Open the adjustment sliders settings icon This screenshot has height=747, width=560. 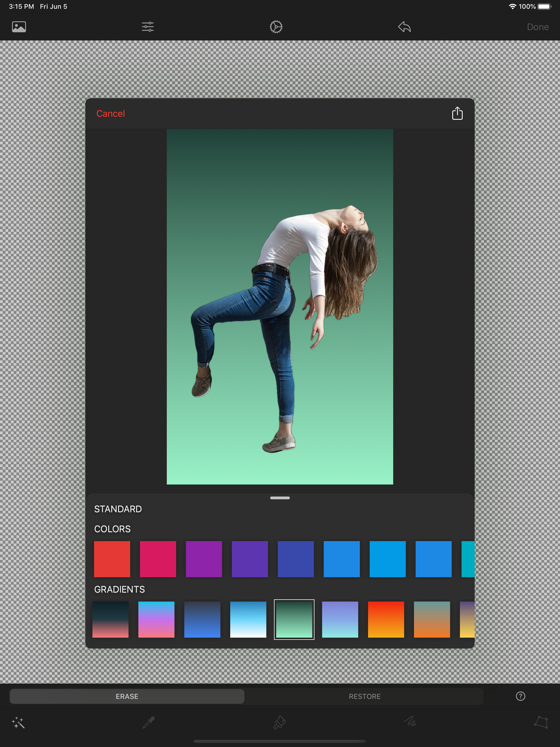[148, 27]
